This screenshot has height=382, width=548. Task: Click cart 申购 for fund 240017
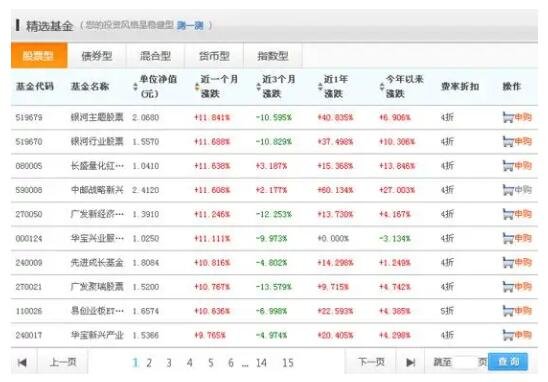coord(517,335)
